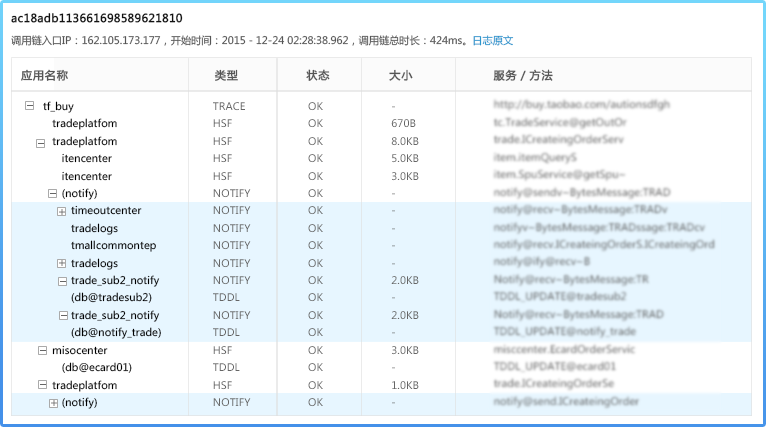Image resolution: width=766 pixels, height=427 pixels.
Task: Collapse the expanded (notify) node under itencenter
Action: [x=52, y=193]
